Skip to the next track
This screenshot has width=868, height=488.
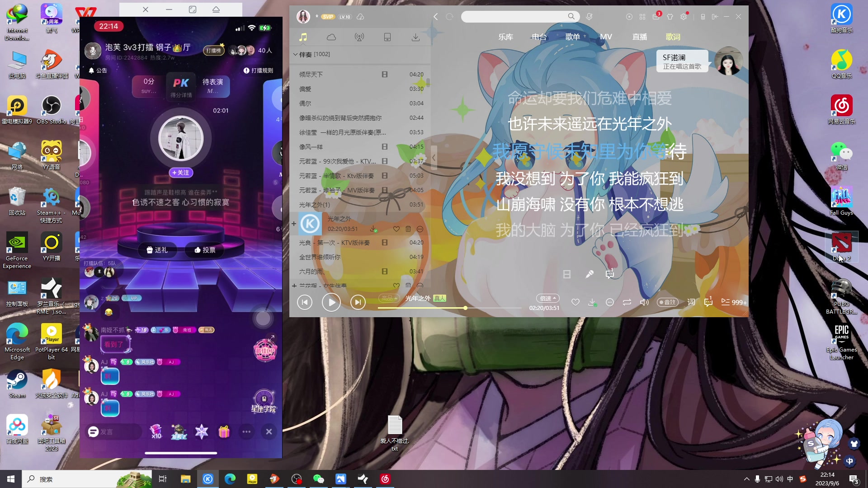tap(358, 302)
